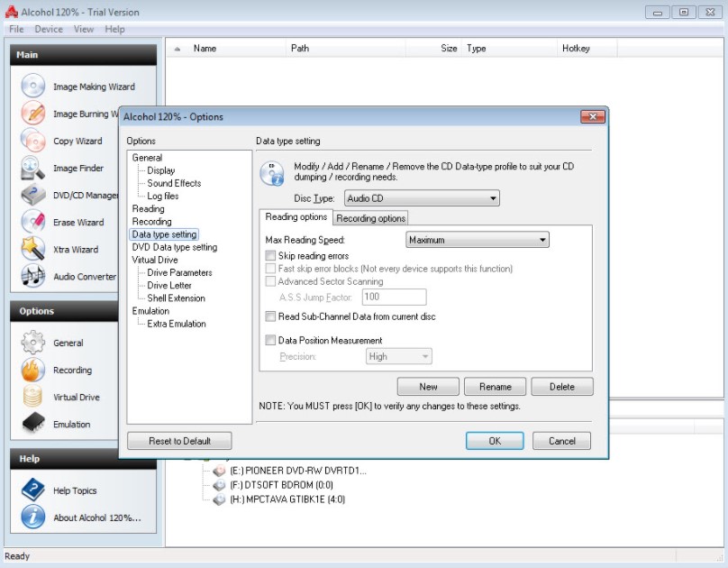Open the File menu
This screenshot has height=568, width=728.
click(x=16, y=29)
